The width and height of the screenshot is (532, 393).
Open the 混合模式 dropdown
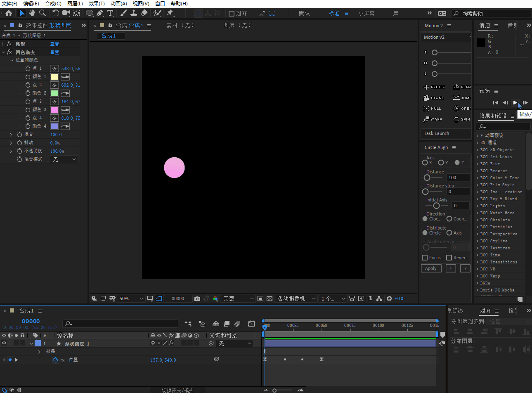tap(64, 159)
